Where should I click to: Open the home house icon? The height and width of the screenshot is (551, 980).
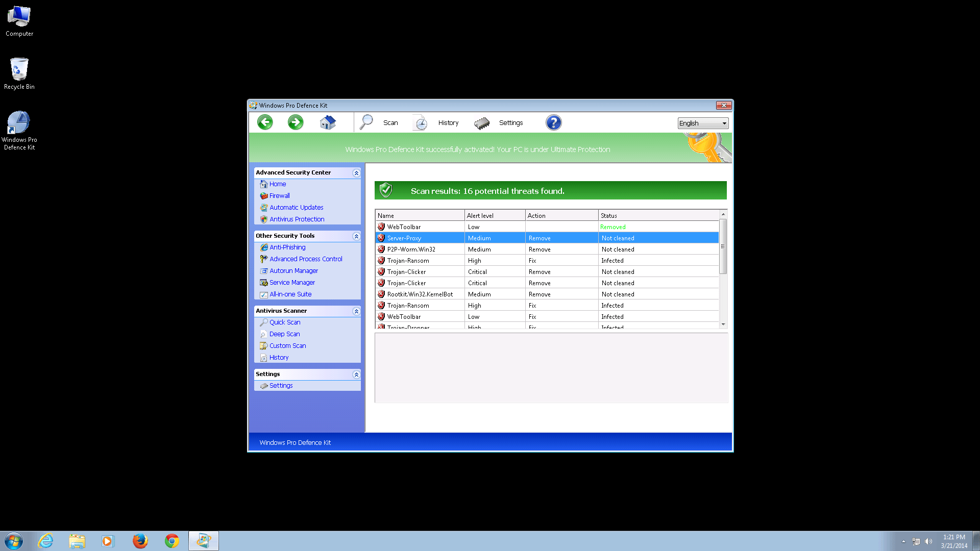[328, 122]
